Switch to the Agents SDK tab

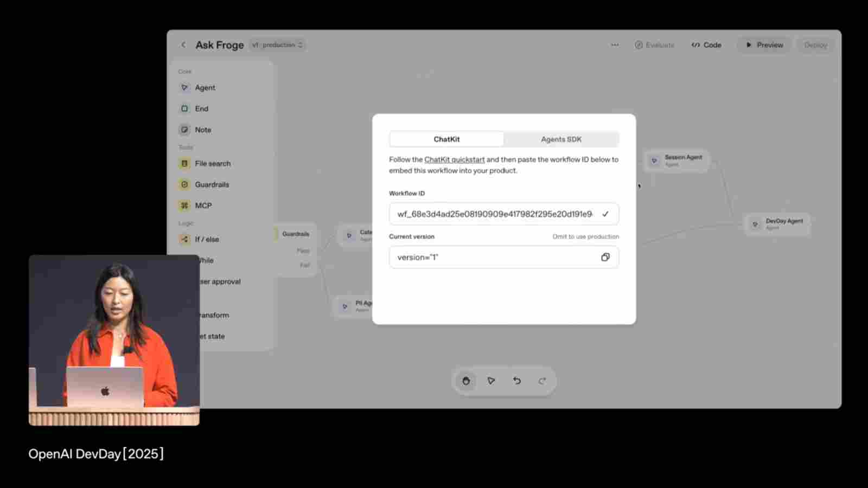(x=560, y=139)
